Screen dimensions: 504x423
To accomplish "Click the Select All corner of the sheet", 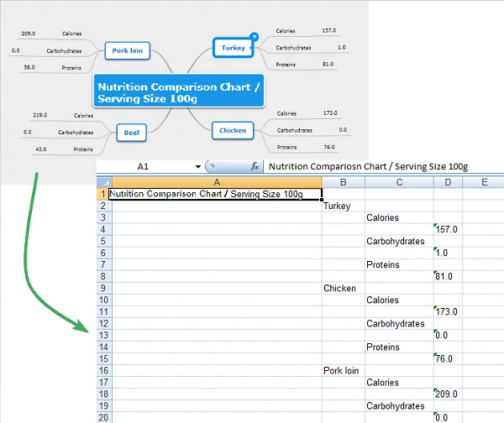I will pos(103,181).
